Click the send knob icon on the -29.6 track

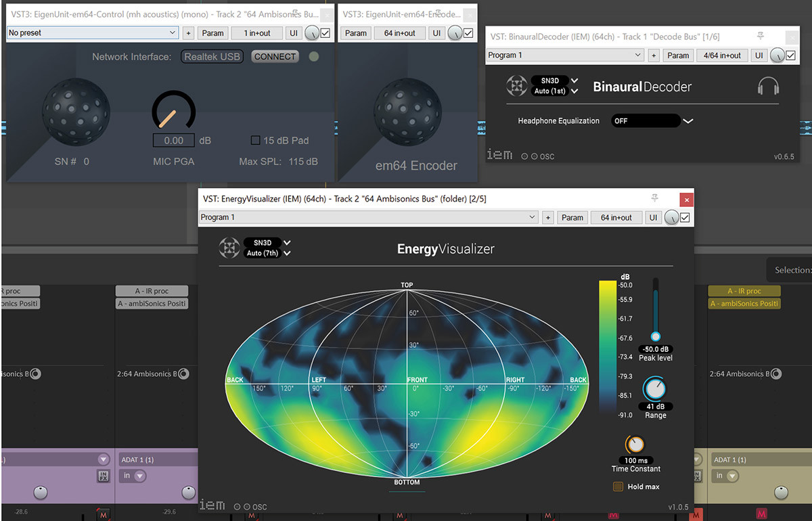183,373
